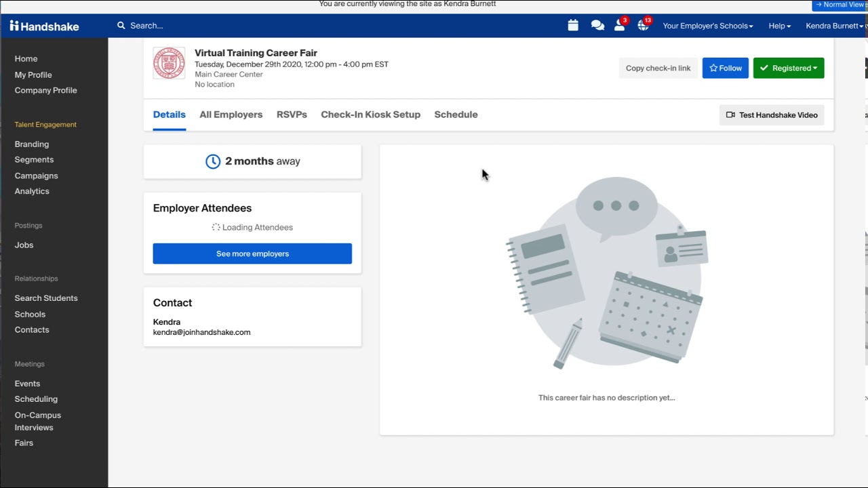Click the Virtual Training Career Fair title
Viewport: 868px width, 488px height.
pos(256,53)
